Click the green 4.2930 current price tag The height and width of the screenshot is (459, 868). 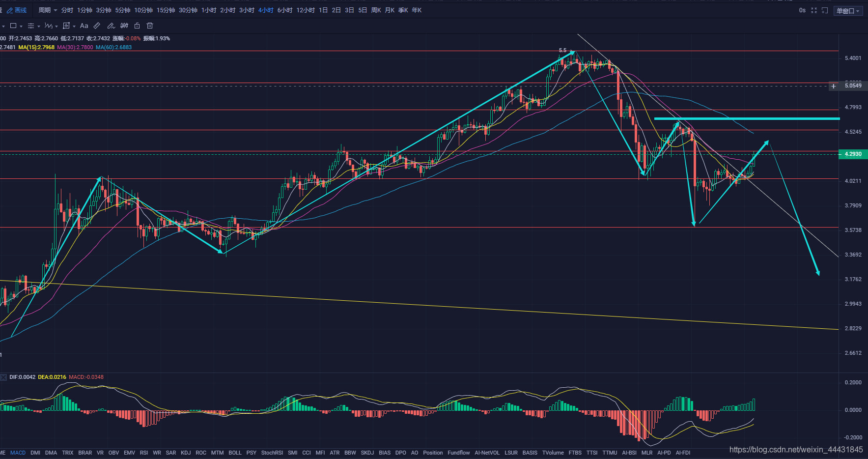[853, 154]
